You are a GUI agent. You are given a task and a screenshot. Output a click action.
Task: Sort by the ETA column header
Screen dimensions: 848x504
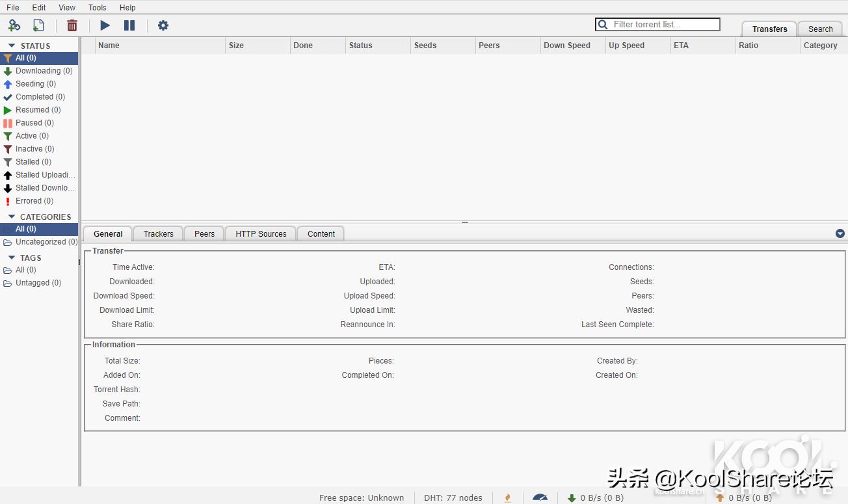704,46
